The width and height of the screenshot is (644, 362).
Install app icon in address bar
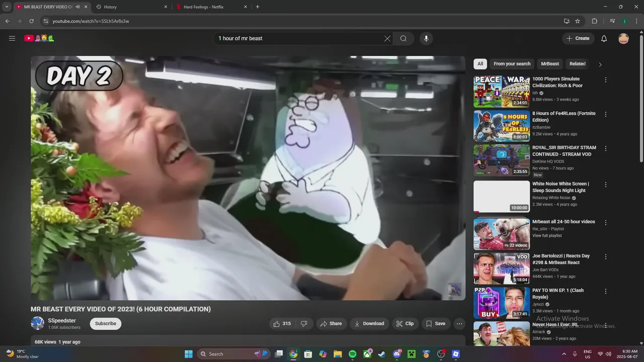[567, 21]
